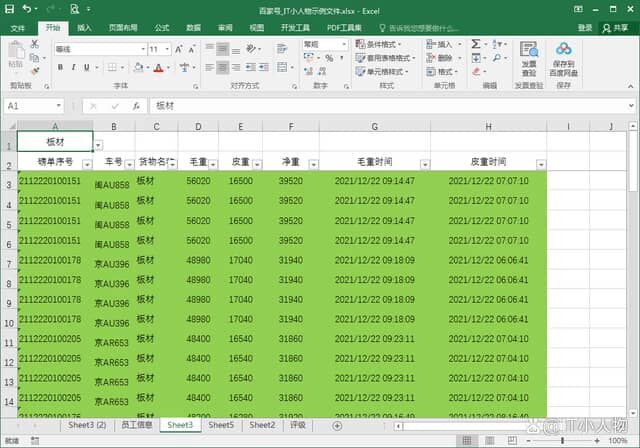Switch to the 插入 ribbon tab
This screenshot has height=448, width=640.
85,28
